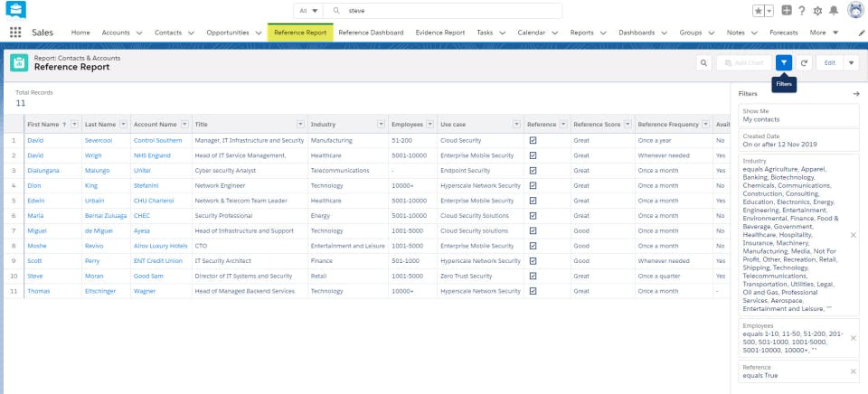868x394 pixels.
Task: Open the setup gear icon
Action: [x=817, y=11]
